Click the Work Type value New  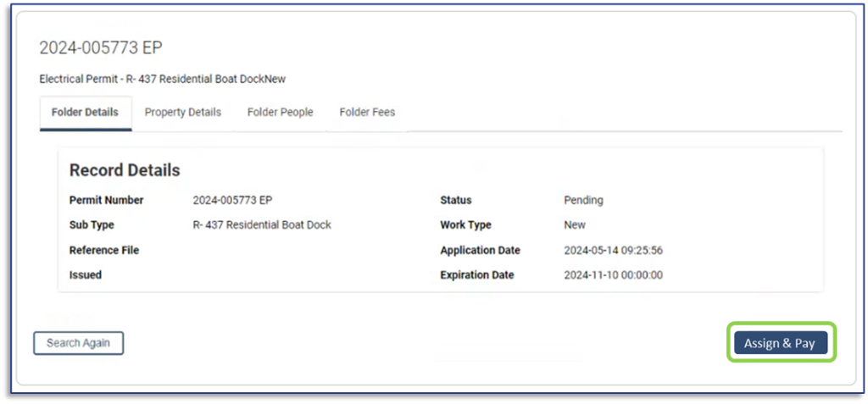pyautogui.click(x=575, y=225)
